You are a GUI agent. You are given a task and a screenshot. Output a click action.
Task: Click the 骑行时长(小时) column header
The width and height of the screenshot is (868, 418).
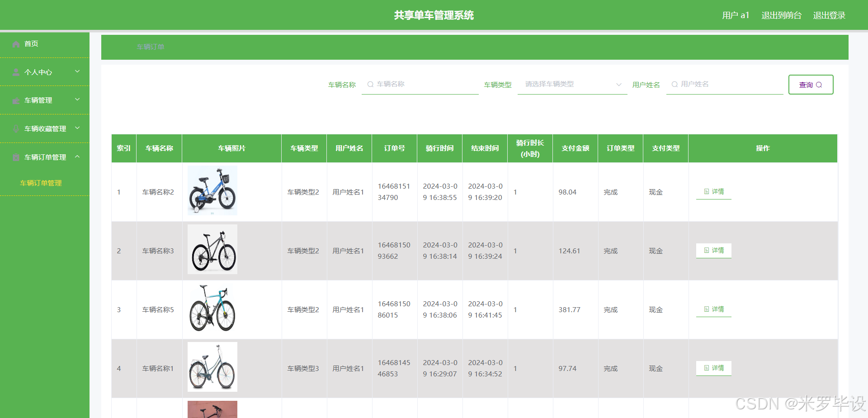[530, 148]
